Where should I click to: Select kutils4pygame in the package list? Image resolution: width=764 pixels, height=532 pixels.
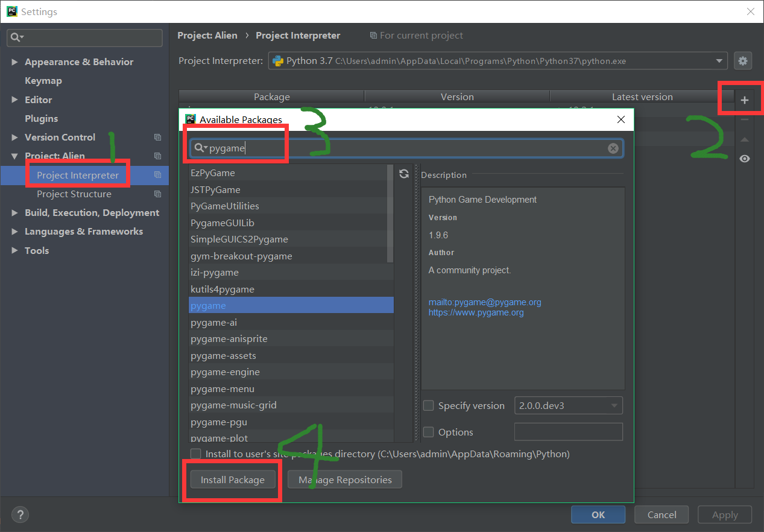coord(291,289)
